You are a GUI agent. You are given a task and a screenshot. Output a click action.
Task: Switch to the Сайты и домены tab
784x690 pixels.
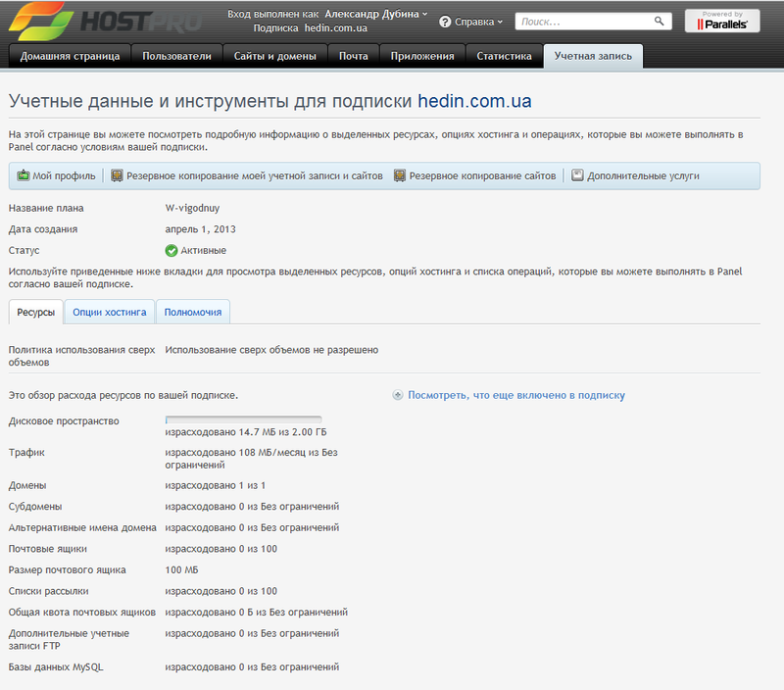pyautogui.click(x=275, y=56)
